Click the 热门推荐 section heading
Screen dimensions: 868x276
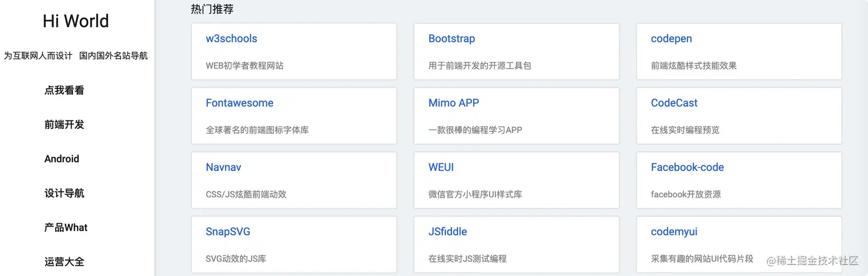point(212,9)
